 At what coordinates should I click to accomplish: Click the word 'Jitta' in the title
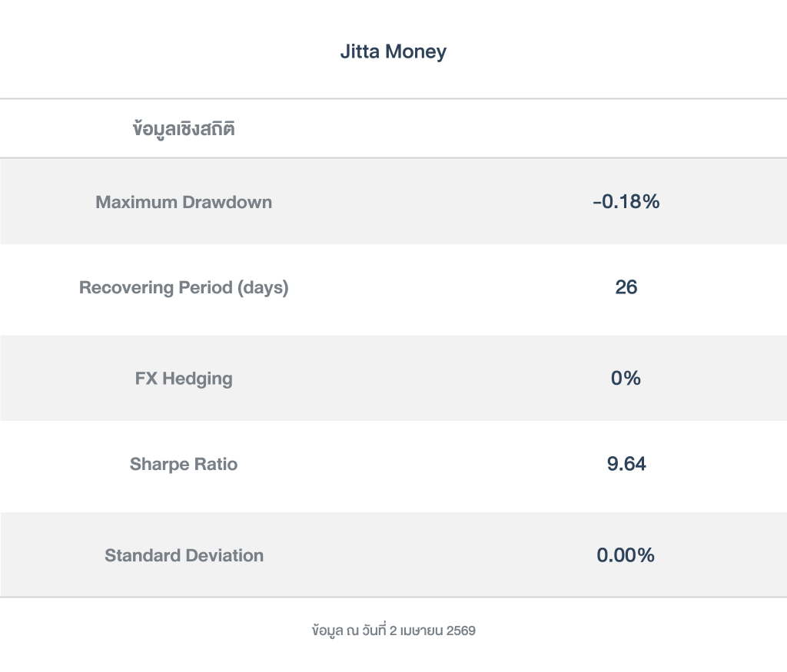point(360,52)
